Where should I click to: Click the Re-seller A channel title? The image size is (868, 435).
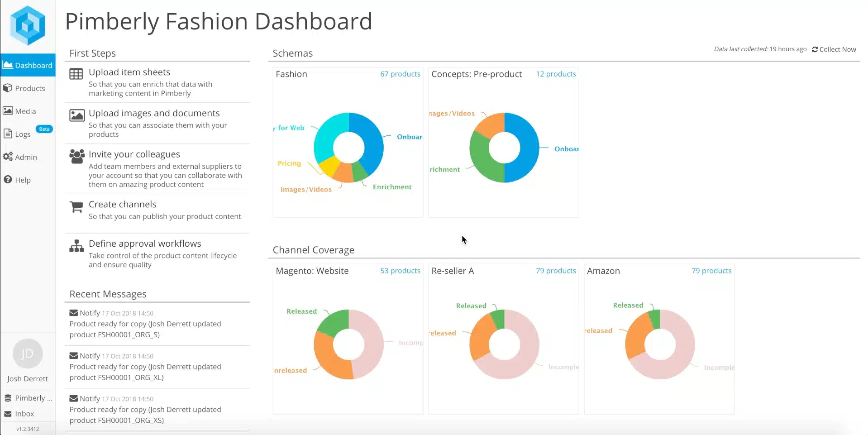[453, 271]
